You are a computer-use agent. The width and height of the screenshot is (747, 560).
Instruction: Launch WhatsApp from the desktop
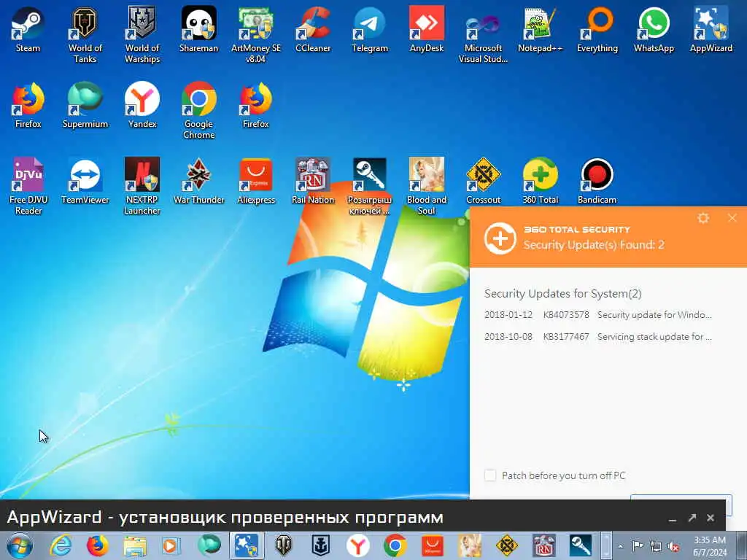(x=654, y=29)
